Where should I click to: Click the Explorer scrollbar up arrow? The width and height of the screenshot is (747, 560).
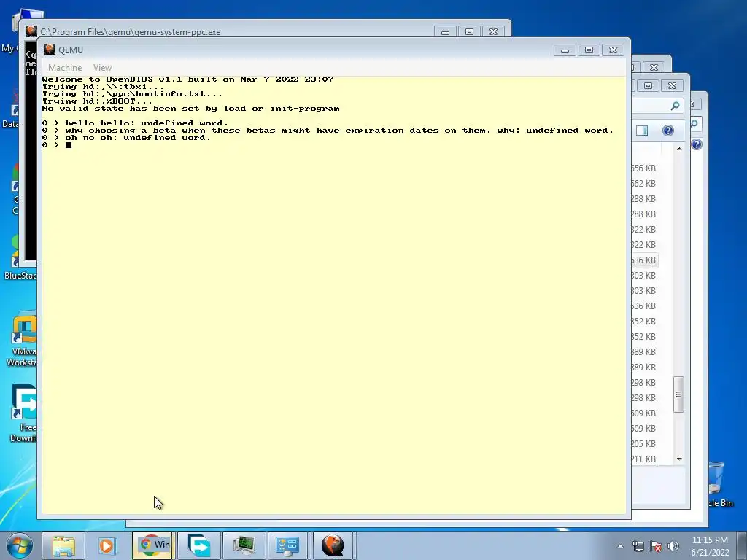679,149
